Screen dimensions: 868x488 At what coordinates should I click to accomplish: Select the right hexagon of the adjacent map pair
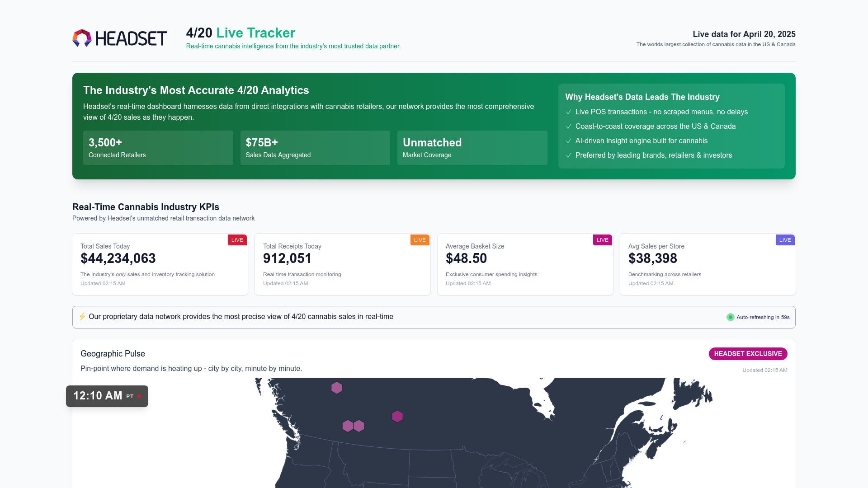point(359,426)
